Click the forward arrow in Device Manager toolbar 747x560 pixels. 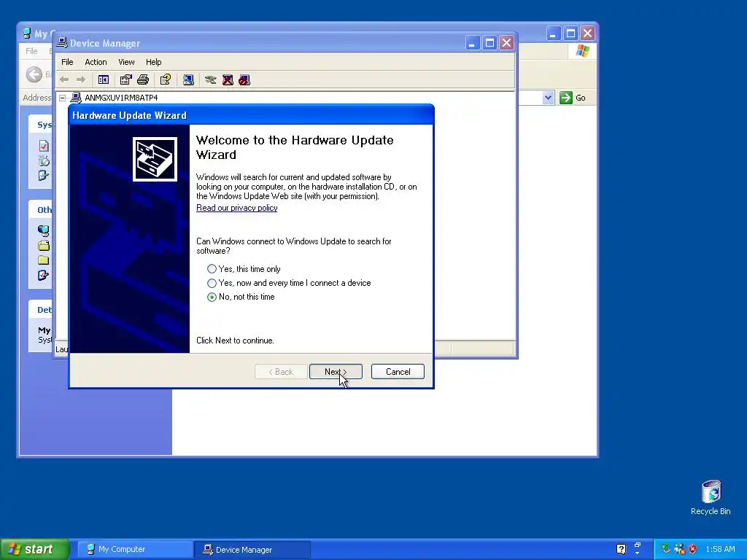click(x=81, y=79)
